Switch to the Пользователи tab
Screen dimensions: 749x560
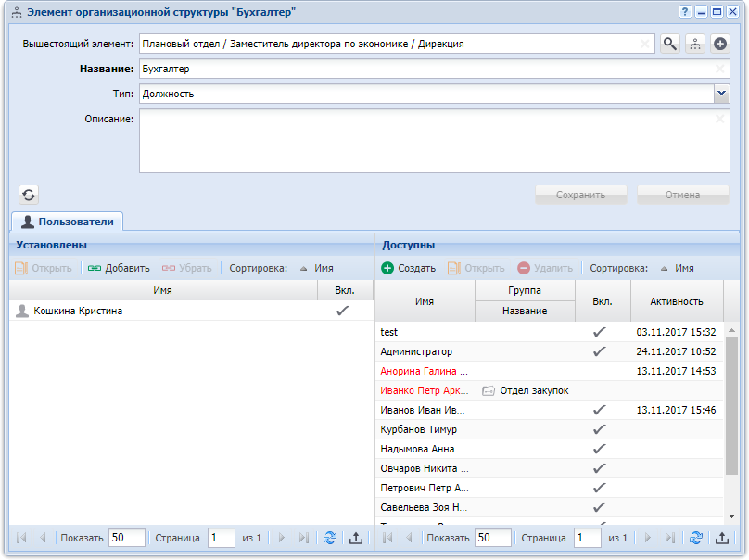click(68, 222)
